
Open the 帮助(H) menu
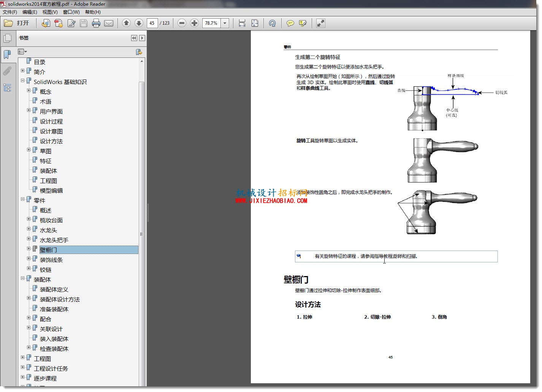93,12
